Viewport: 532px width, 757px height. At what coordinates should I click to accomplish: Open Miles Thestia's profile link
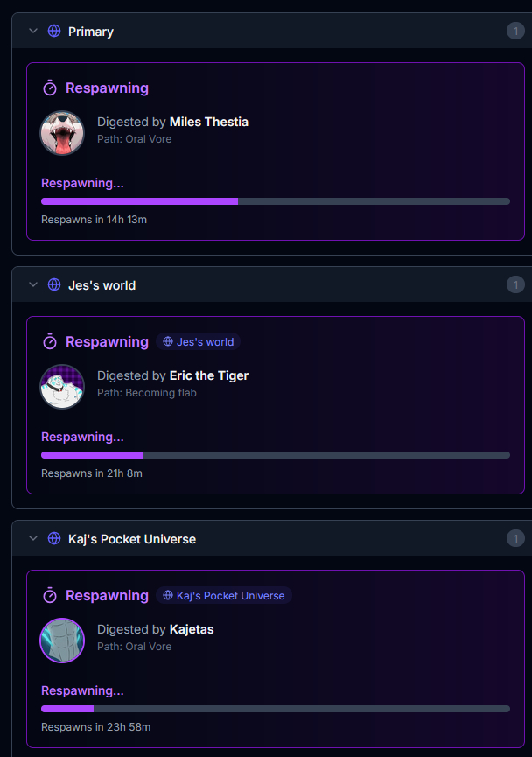pos(209,122)
